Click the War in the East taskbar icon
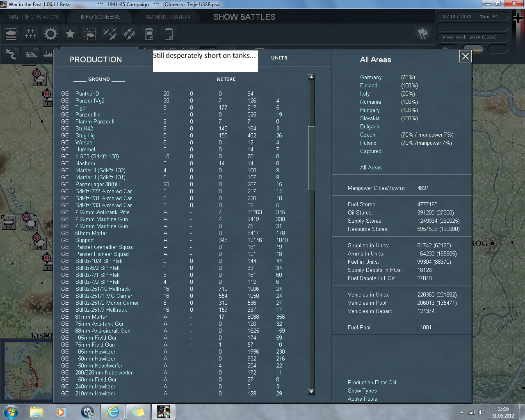Image resolution: width=525 pixels, height=420 pixels. click(x=164, y=412)
